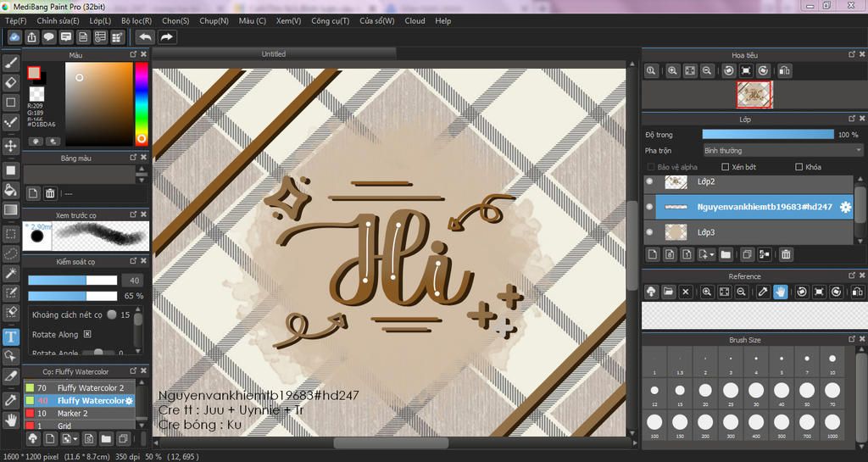Add a new layer folder
The image size is (868, 462).
point(726,254)
